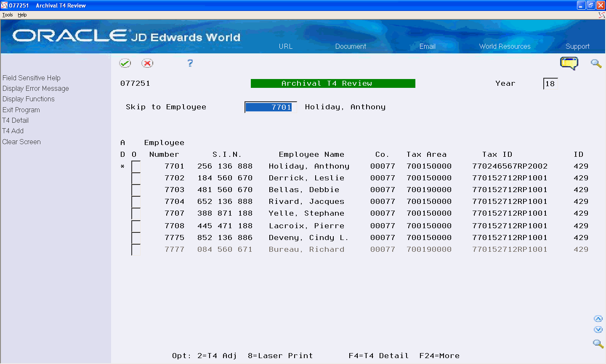
Task: Click employee name Holiday, Anthony in table
Action: pyautogui.click(x=309, y=166)
